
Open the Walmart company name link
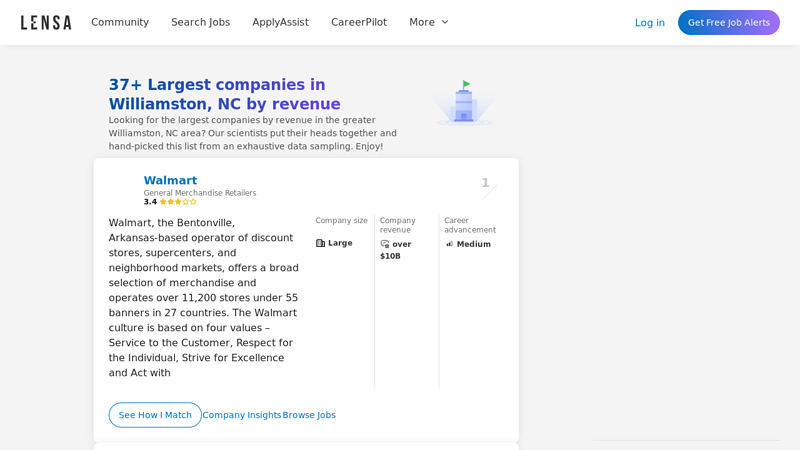tap(170, 181)
